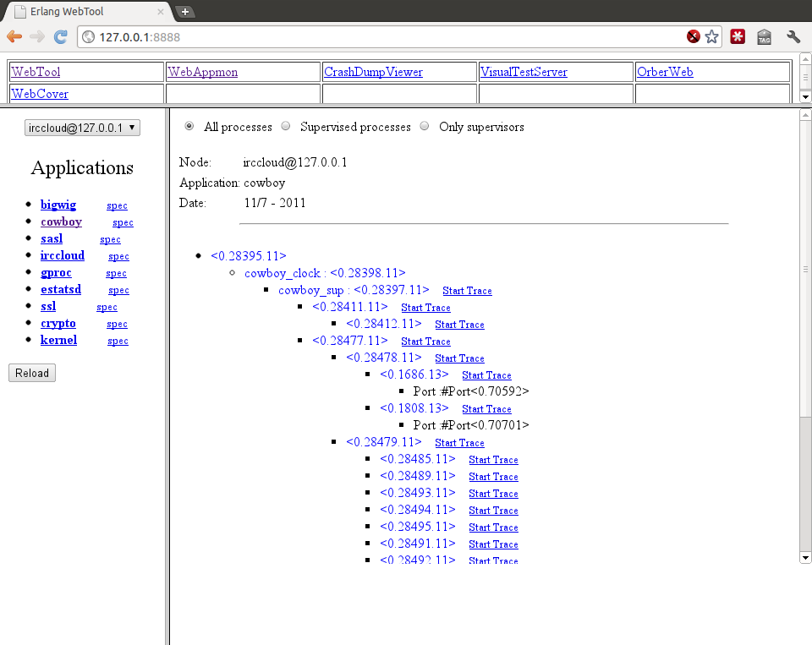Open the WebCover link
Image resolution: width=812 pixels, height=645 pixels.
tap(40, 94)
